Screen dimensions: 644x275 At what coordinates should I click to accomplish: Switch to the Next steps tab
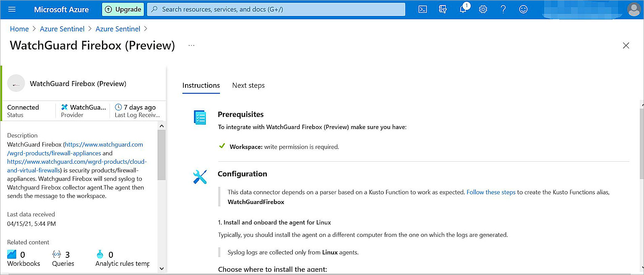(x=248, y=85)
